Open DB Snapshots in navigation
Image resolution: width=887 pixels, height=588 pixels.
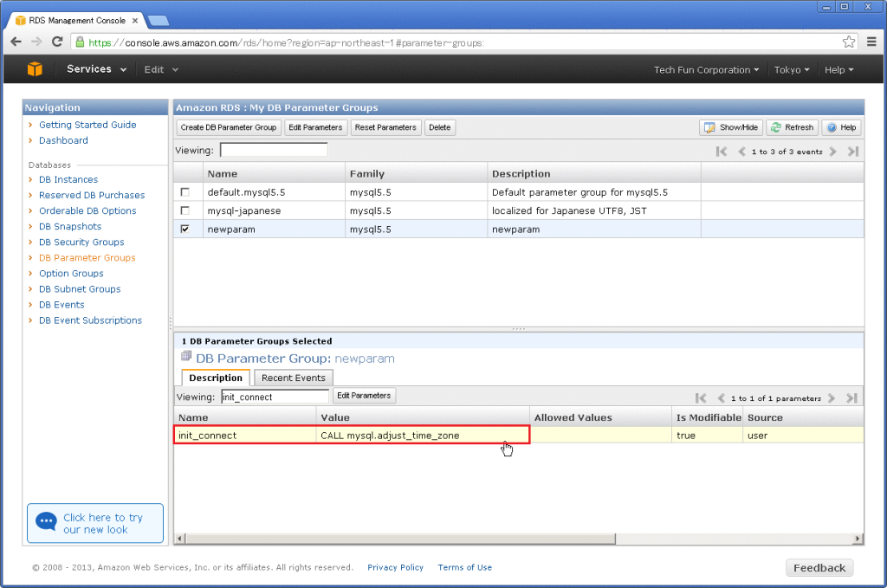click(x=70, y=226)
